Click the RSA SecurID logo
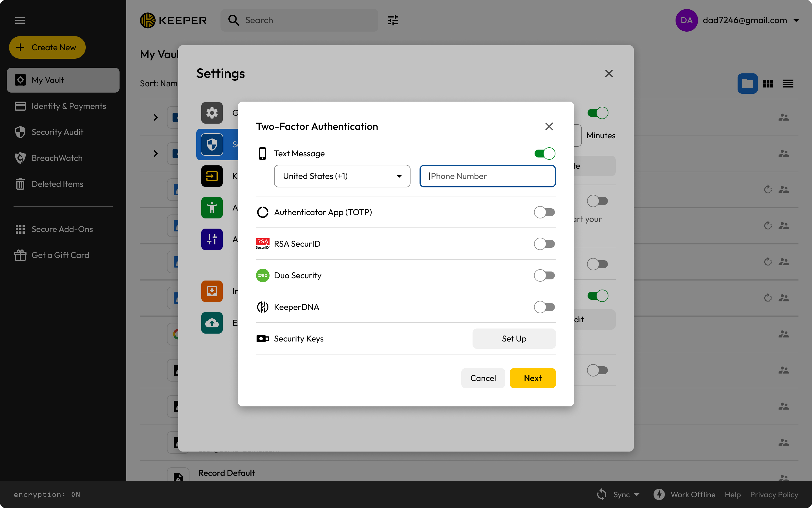 tap(262, 244)
